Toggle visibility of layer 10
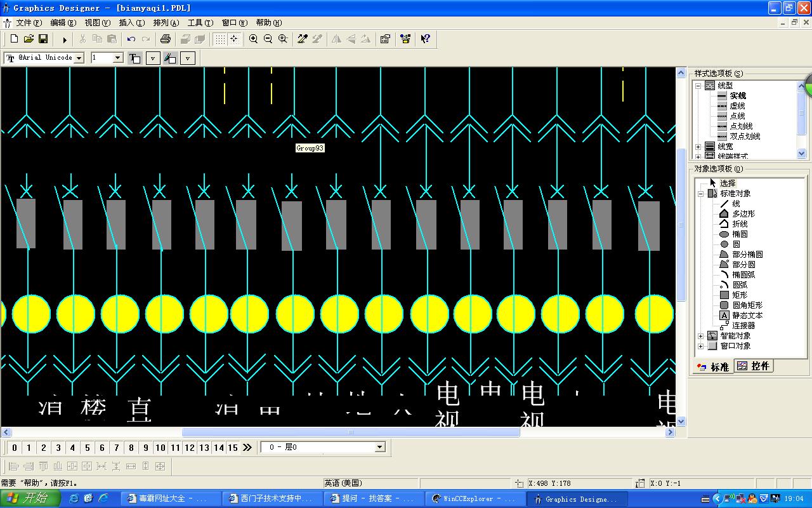 pos(160,448)
